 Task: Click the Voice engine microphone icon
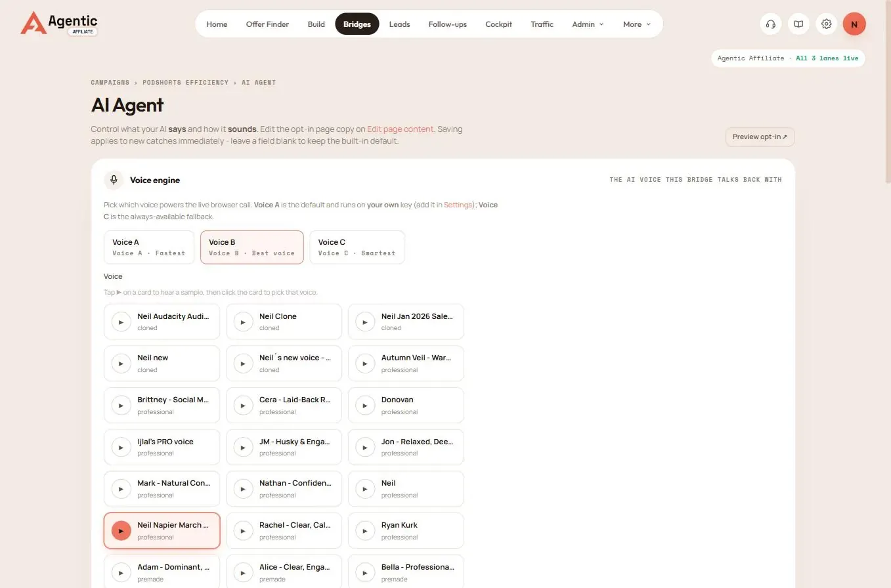[x=114, y=180]
